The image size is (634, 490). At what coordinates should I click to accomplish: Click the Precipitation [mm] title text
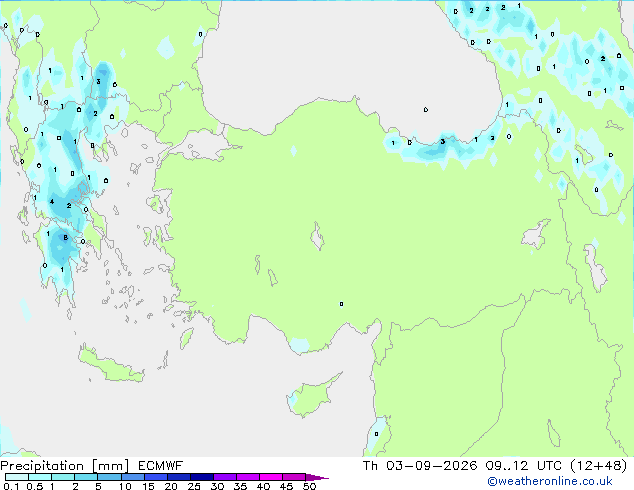(x=65, y=466)
